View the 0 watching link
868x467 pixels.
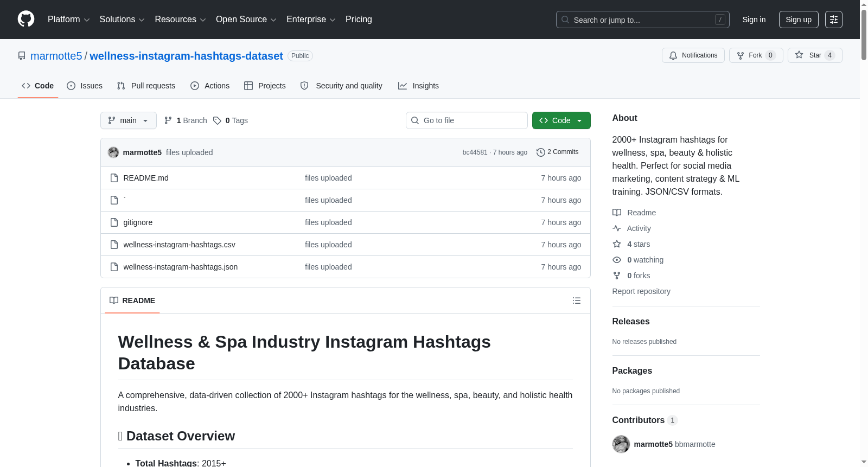pos(638,260)
